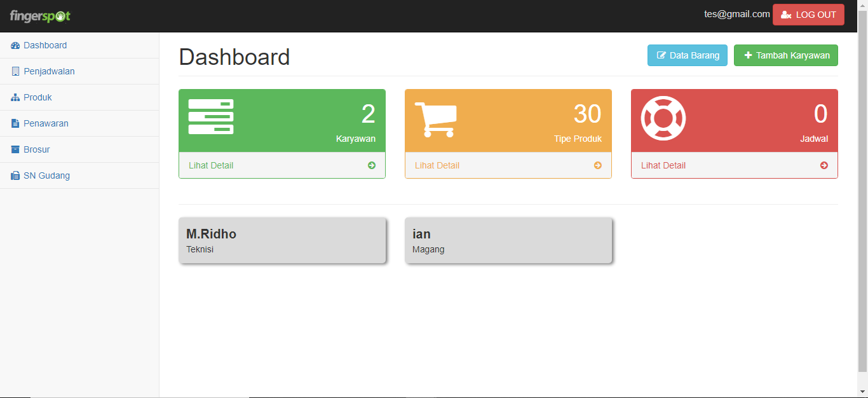Click the Dashboard gauge icon in sidebar

tap(15, 46)
